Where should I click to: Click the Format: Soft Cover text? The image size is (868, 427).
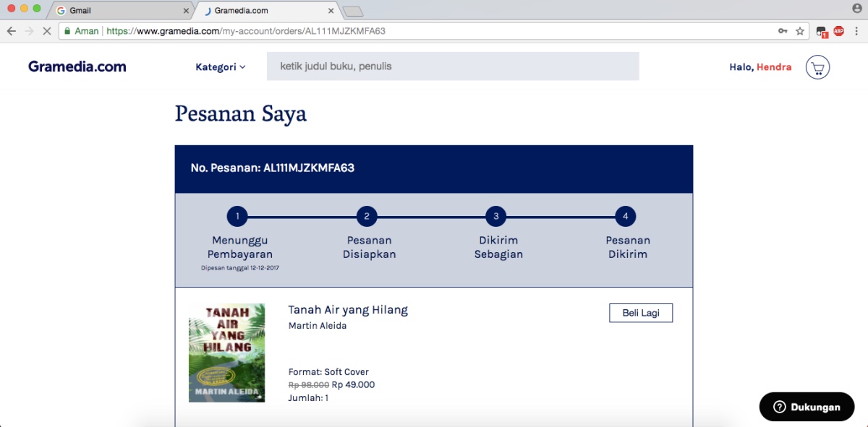click(328, 372)
